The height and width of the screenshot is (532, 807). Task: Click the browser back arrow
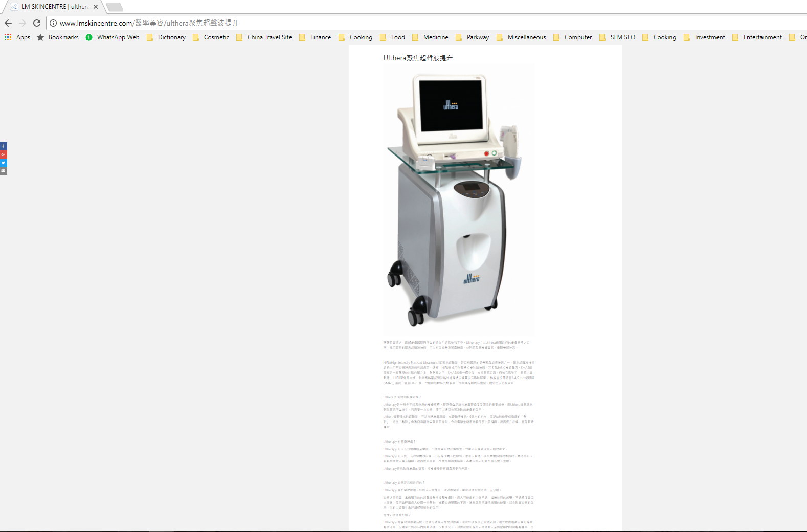[8, 23]
